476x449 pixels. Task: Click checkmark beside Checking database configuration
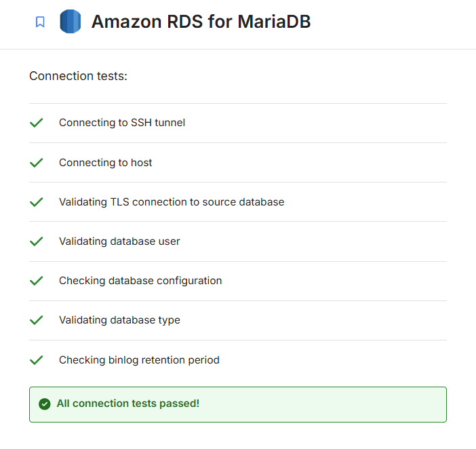coord(37,281)
